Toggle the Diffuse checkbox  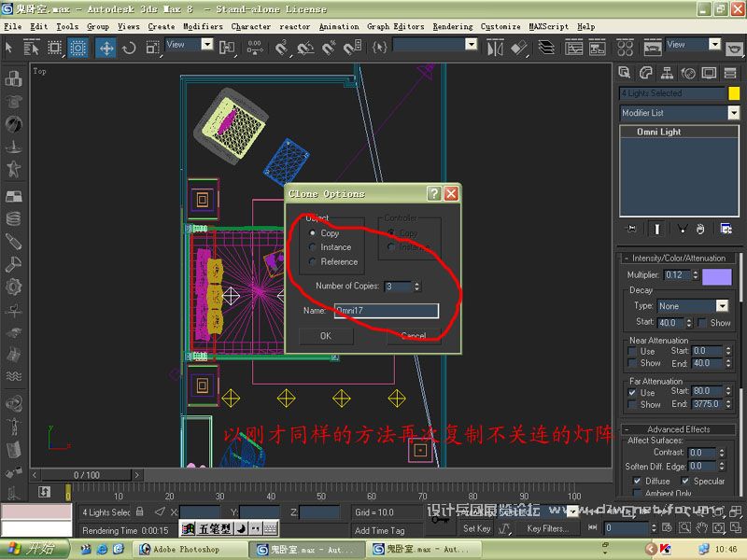(637, 481)
